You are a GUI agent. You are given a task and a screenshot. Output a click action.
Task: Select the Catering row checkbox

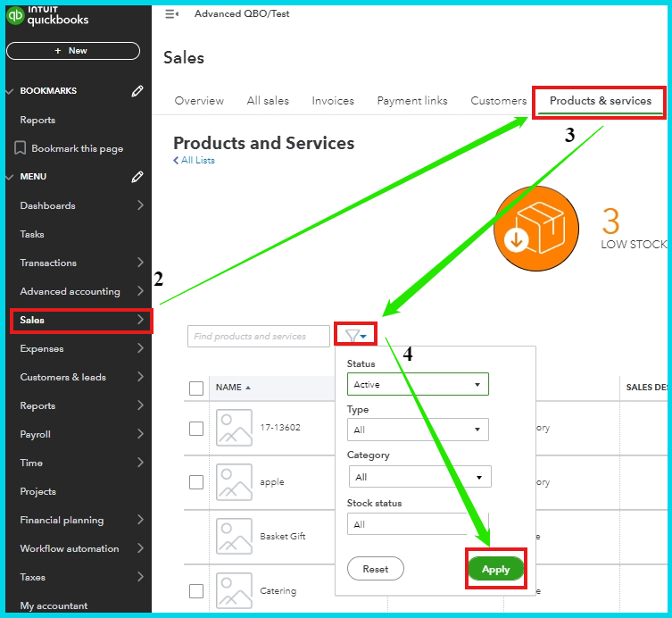click(196, 591)
